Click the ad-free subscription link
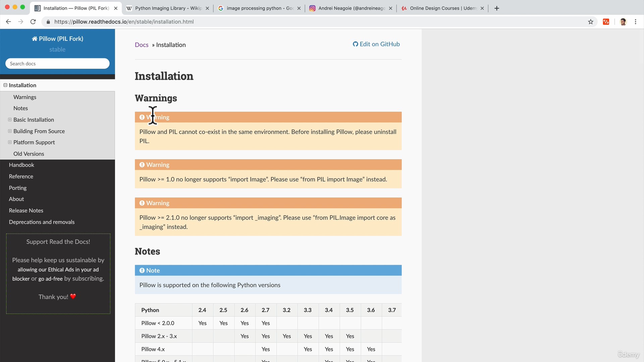Image resolution: width=644 pixels, height=362 pixels. (x=50, y=279)
